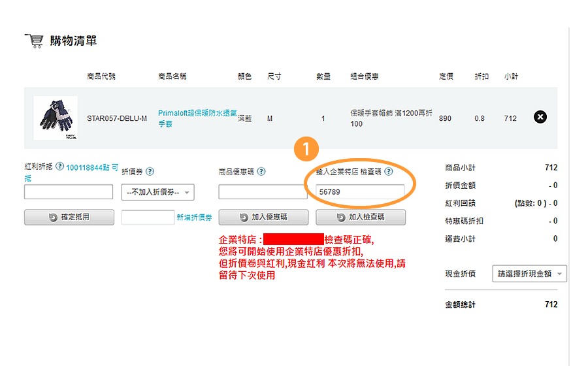The image size is (588, 392).
Task: Open the help icon next to 紅利折抵
Action: [59, 166]
